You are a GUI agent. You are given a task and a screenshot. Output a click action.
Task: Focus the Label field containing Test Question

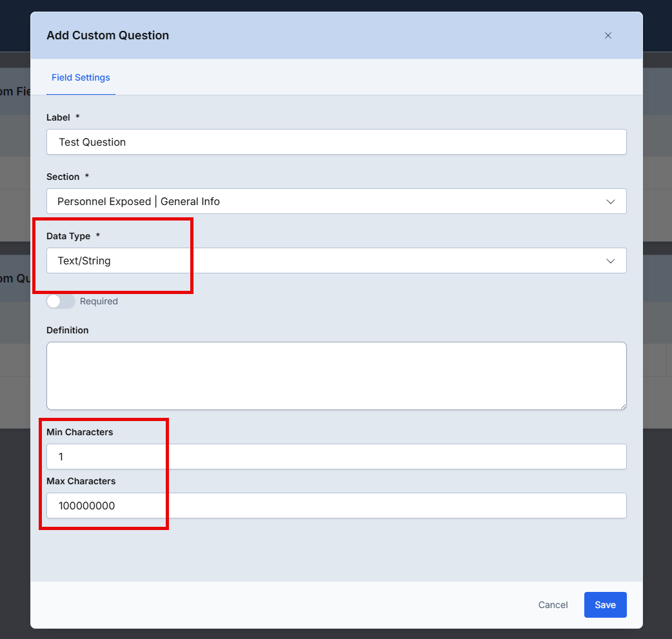tap(335, 142)
